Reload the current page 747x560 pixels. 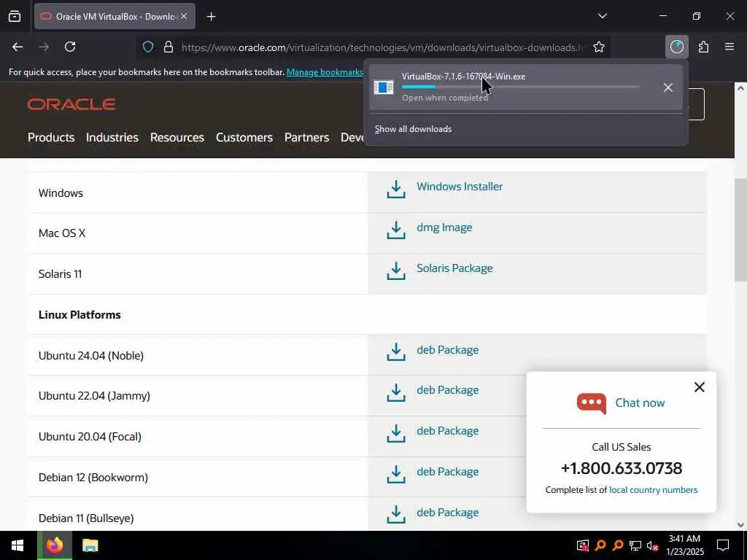coord(70,47)
